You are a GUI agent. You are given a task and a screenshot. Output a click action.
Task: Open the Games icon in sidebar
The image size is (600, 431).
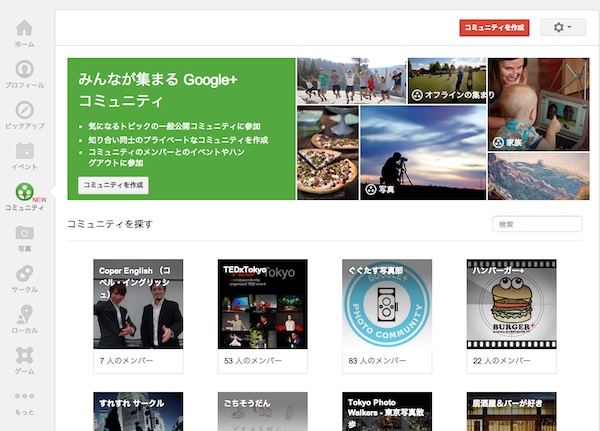click(x=25, y=356)
